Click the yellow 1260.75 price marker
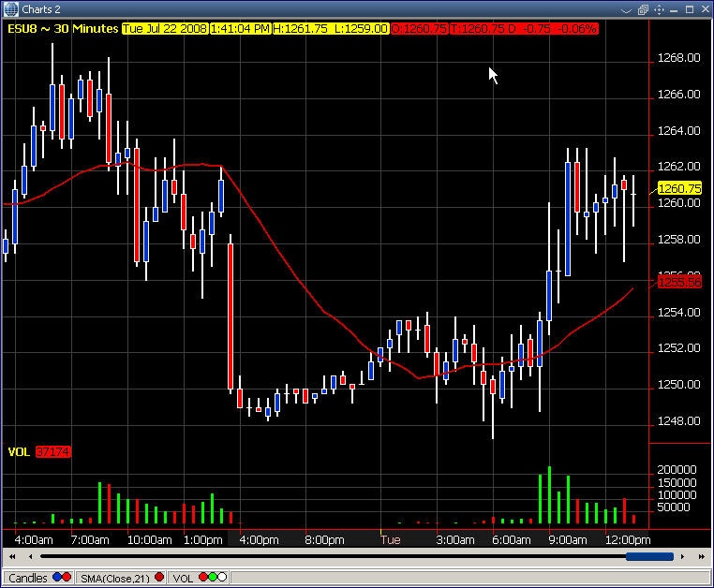The image size is (714, 588). pos(679,188)
